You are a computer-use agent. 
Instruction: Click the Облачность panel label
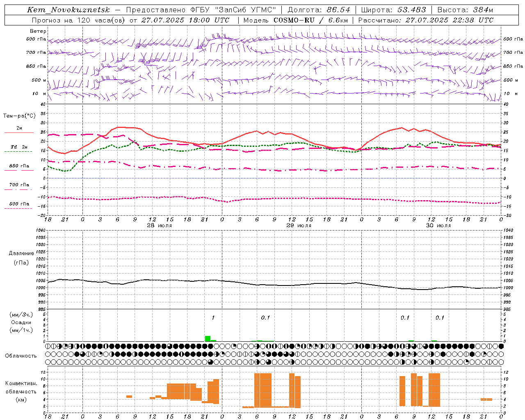pos(21,356)
